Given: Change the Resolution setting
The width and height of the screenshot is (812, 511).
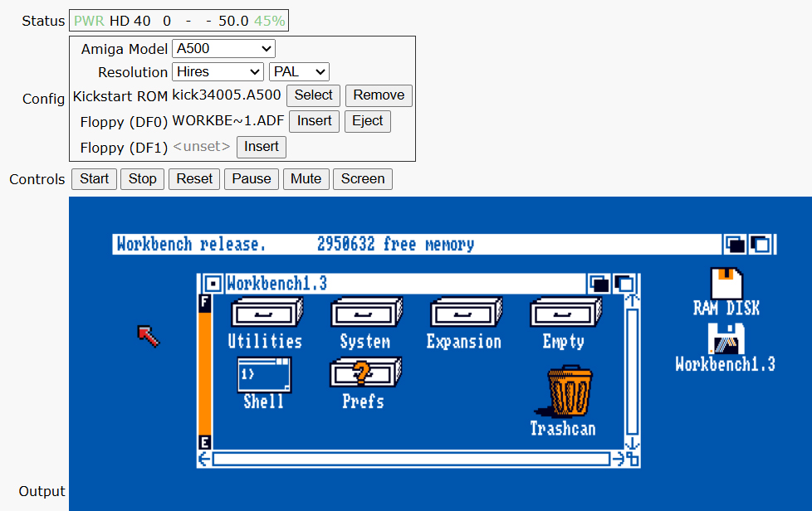Looking at the screenshot, I should click(x=218, y=72).
